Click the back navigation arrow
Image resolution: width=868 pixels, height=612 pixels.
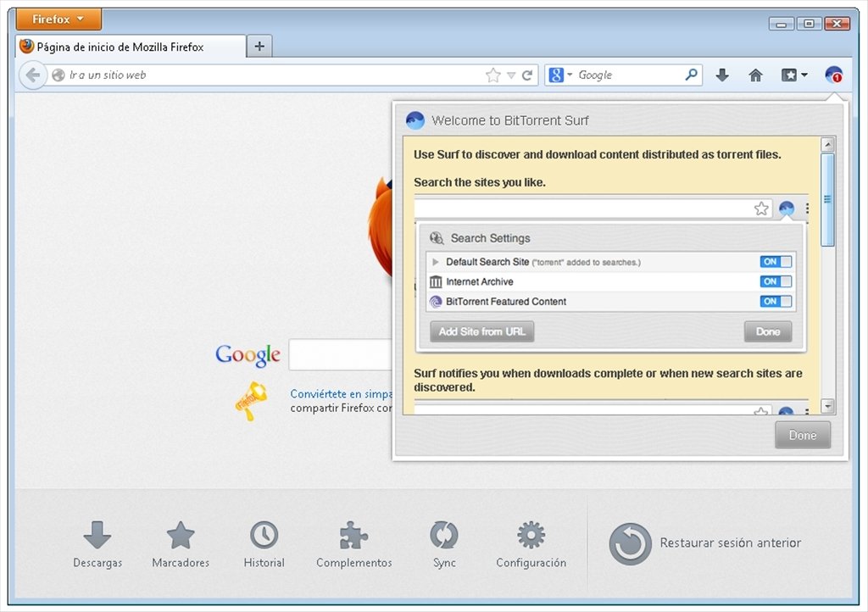click(33, 75)
